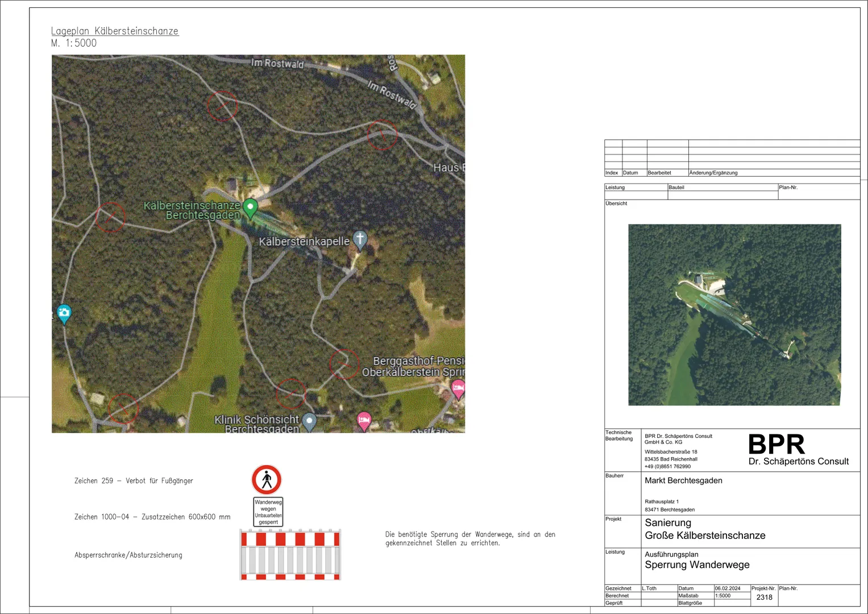Click the green Kälbersteinschanze location pin
Image resolution: width=868 pixels, height=614 pixels.
[x=250, y=208]
